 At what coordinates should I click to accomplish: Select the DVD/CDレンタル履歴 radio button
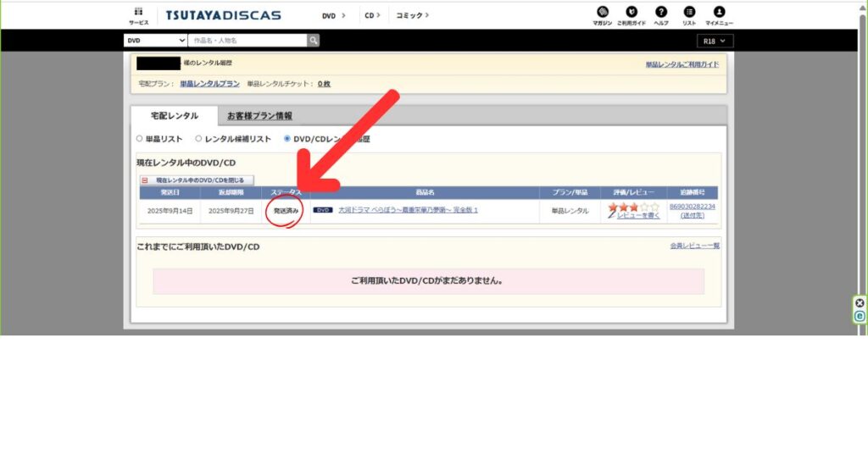click(x=287, y=139)
